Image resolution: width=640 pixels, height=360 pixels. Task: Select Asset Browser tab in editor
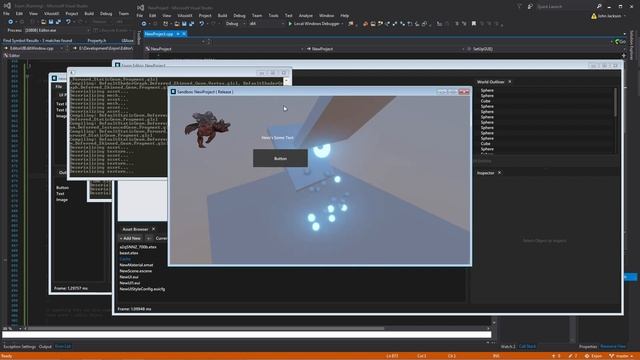pos(135,229)
